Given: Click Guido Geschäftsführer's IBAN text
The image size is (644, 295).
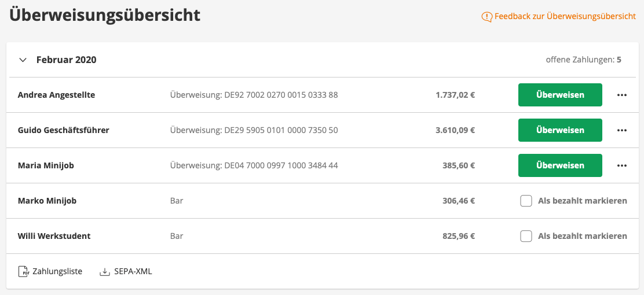Looking at the screenshot, I should [254, 131].
